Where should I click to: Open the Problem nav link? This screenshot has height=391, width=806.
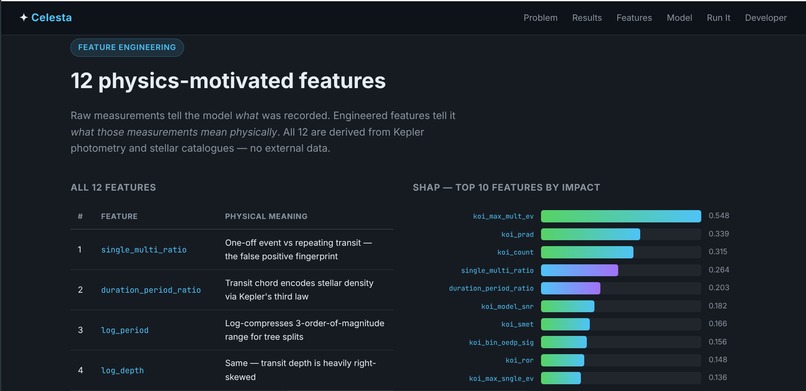coord(540,18)
